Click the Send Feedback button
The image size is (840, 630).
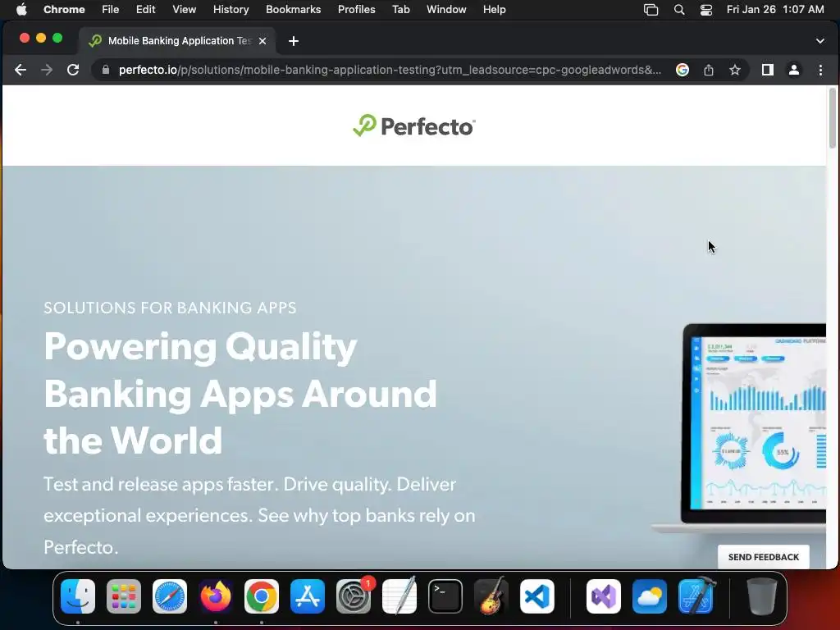764,557
